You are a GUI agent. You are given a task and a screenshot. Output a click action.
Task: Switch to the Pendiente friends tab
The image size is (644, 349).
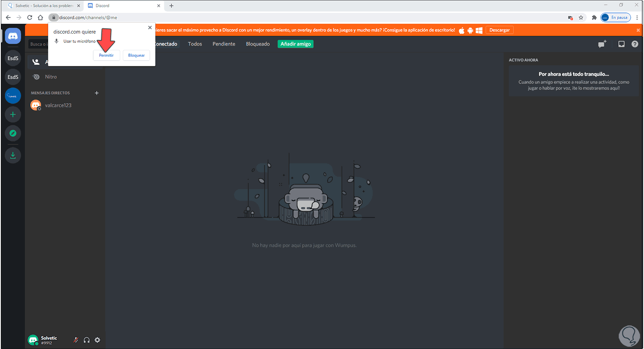pyautogui.click(x=224, y=44)
